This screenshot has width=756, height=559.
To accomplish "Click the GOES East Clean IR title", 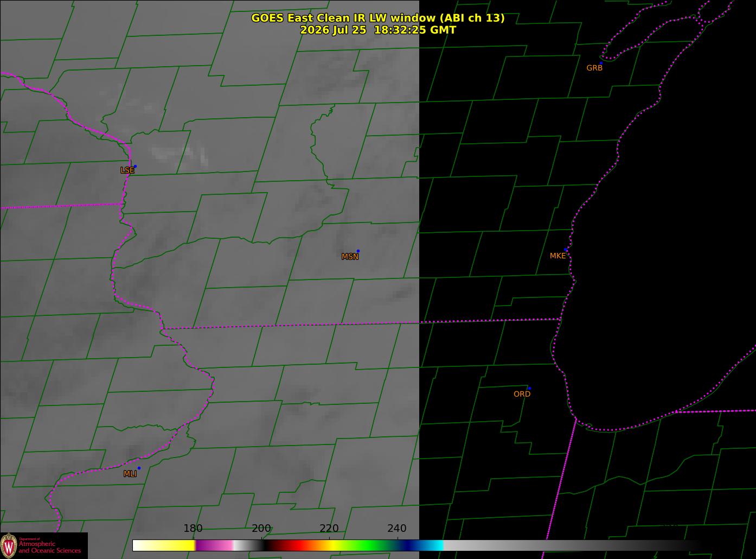I will coord(377,18).
